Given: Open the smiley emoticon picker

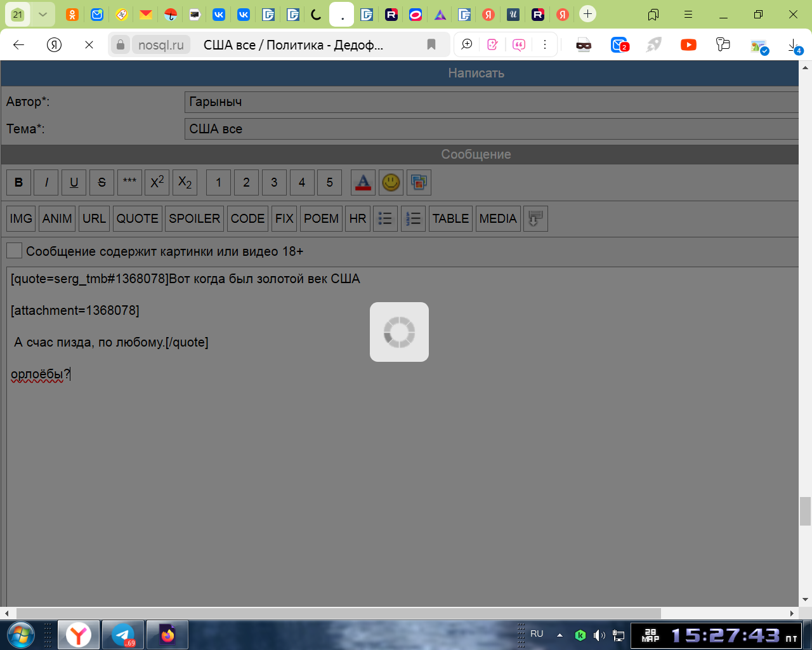Looking at the screenshot, I should (391, 183).
